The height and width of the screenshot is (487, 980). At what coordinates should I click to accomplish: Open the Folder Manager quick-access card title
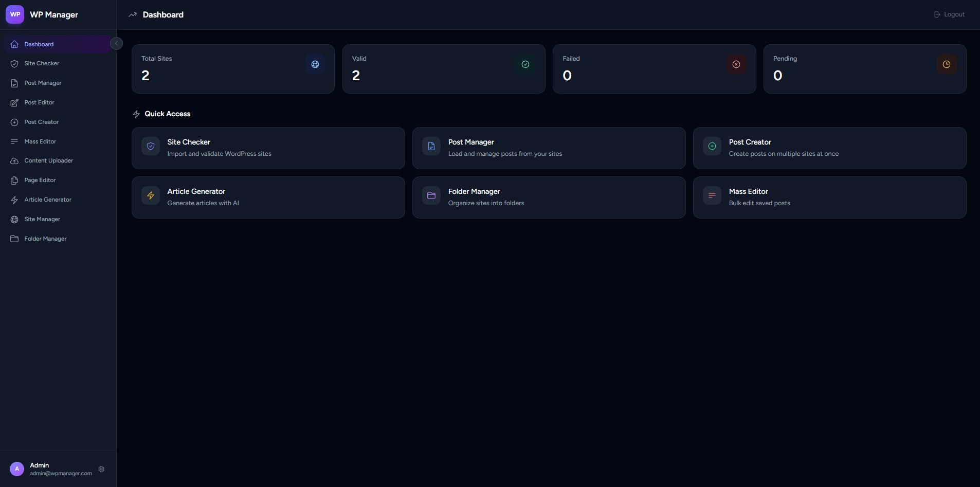coord(474,191)
